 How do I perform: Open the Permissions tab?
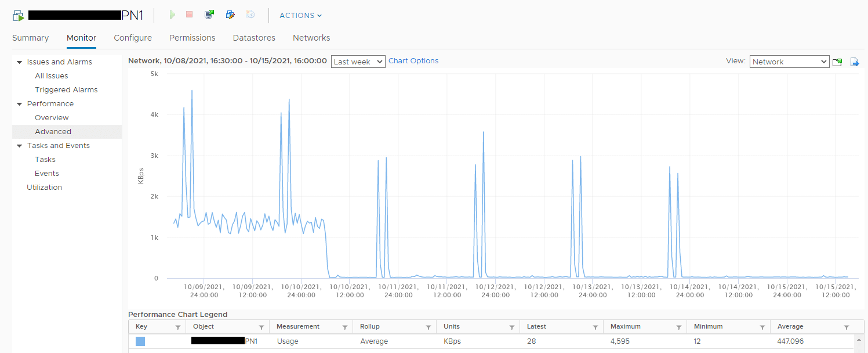[192, 38]
